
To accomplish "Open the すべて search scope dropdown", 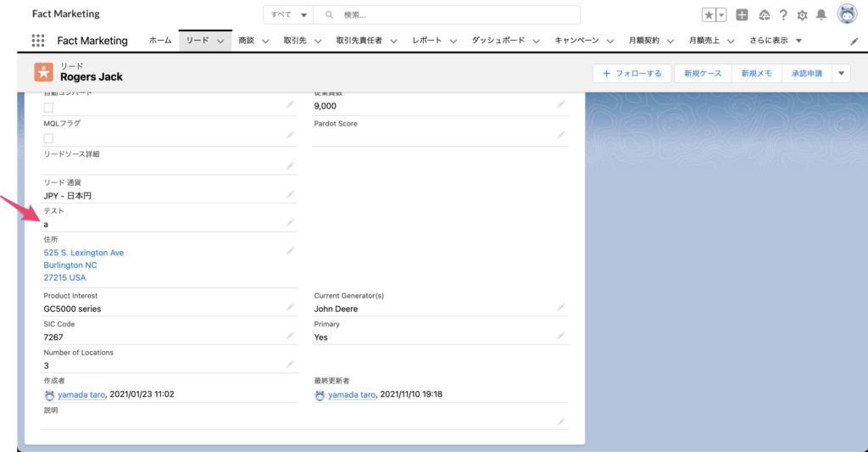I will [x=288, y=15].
